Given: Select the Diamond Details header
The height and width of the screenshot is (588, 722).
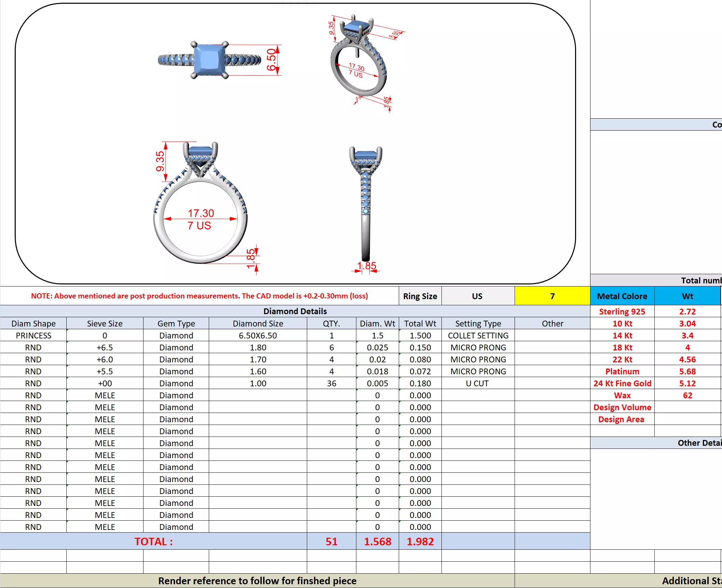Looking at the screenshot, I should click(x=295, y=311).
